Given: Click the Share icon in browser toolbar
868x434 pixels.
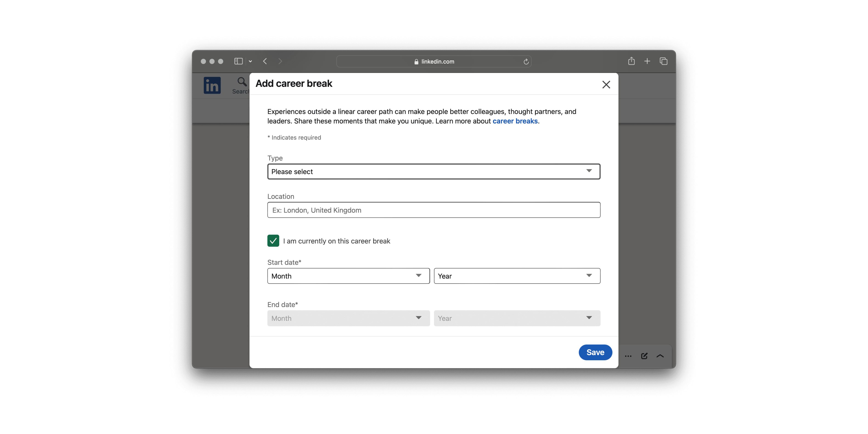Looking at the screenshot, I should (631, 61).
